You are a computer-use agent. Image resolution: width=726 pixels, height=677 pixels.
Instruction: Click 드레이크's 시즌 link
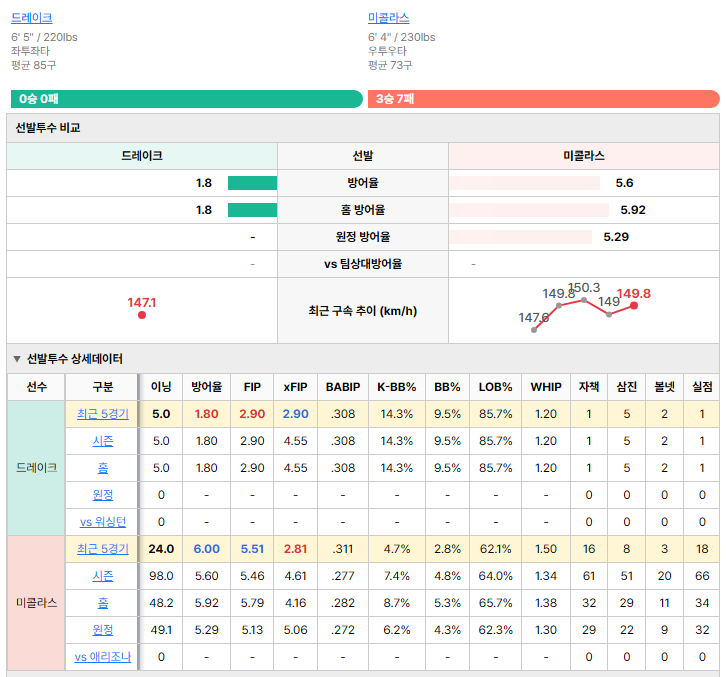(x=103, y=441)
